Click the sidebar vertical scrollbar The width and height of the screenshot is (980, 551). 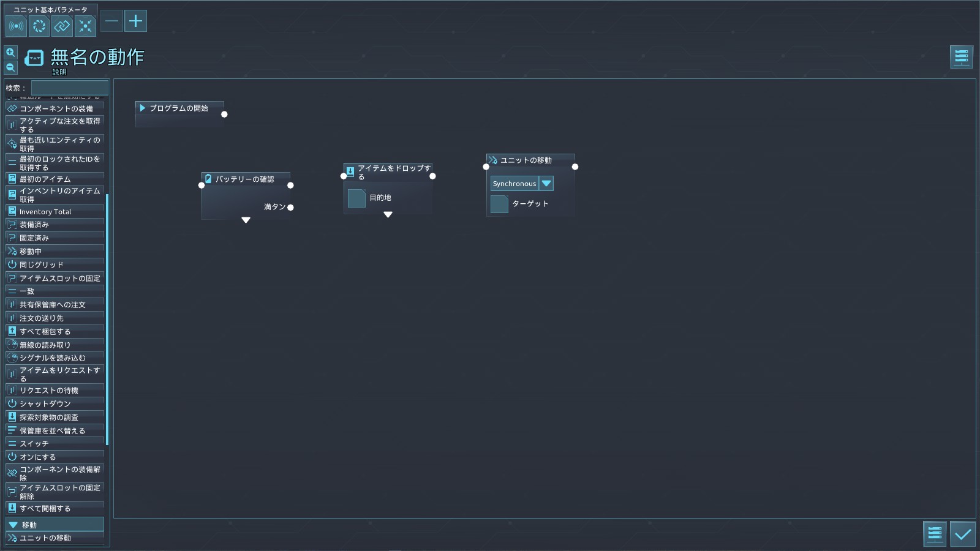107,318
